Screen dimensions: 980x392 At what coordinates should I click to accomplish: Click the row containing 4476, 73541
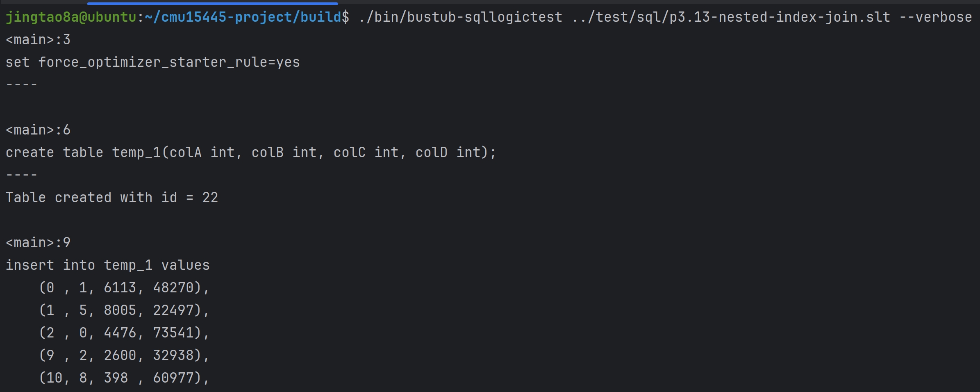pos(124,333)
